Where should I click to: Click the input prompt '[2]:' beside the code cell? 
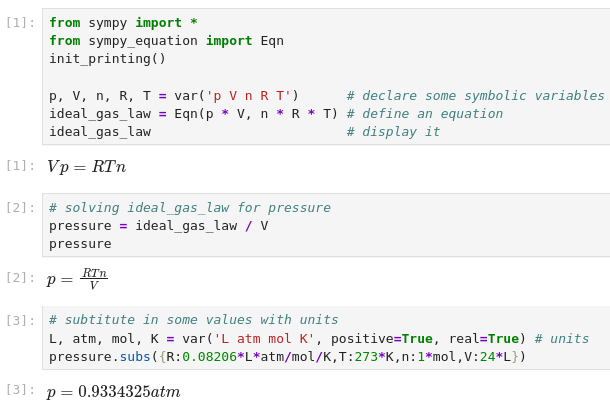coord(20,208)
